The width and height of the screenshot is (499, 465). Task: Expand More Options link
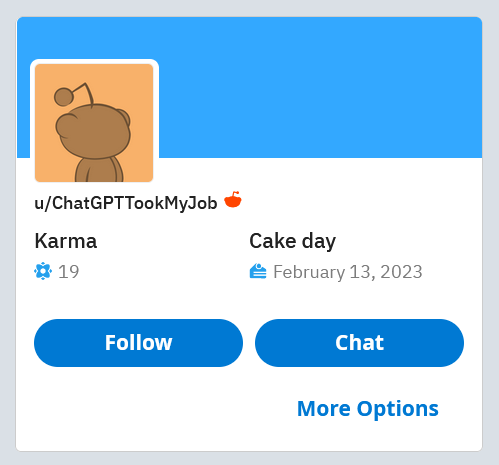[368, 409]
